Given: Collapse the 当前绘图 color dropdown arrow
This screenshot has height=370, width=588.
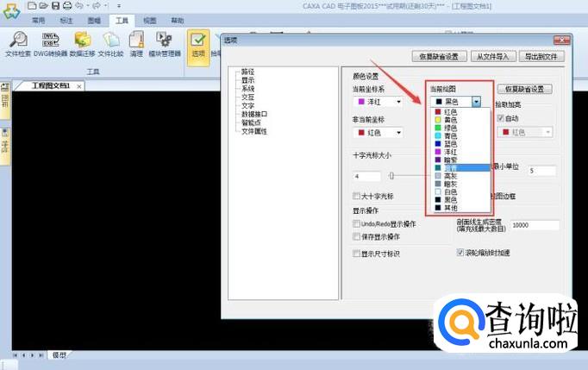Looking at the screenshot, I should [x=476, y=102].
